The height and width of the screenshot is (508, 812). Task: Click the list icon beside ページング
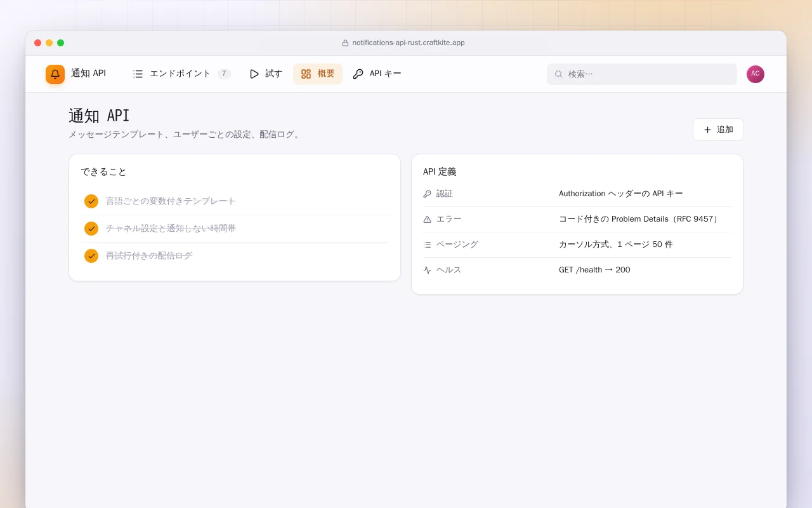(427, 244)
